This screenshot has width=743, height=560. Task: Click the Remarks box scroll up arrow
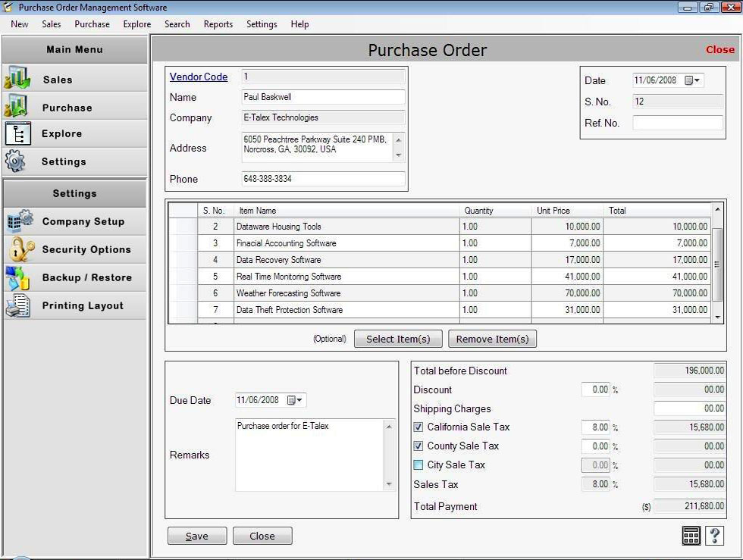click(x=389, y=427)
